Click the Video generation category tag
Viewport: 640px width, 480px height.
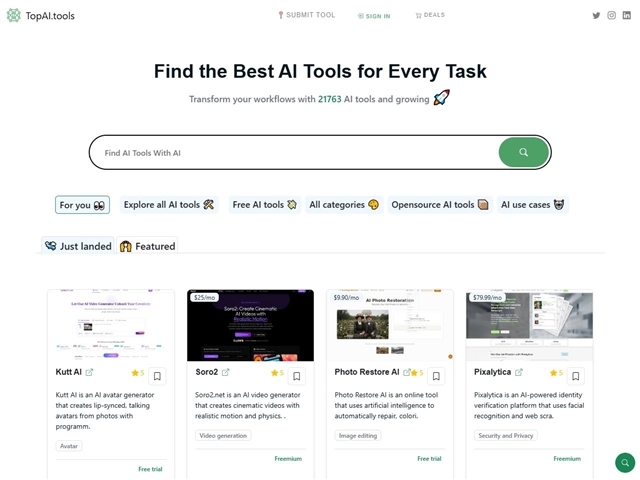click(x=223, y=436)
